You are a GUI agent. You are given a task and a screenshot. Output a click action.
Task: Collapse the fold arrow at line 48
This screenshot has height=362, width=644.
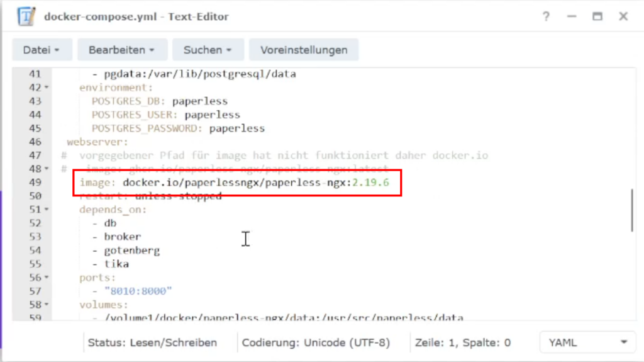[x=47, y=169]
